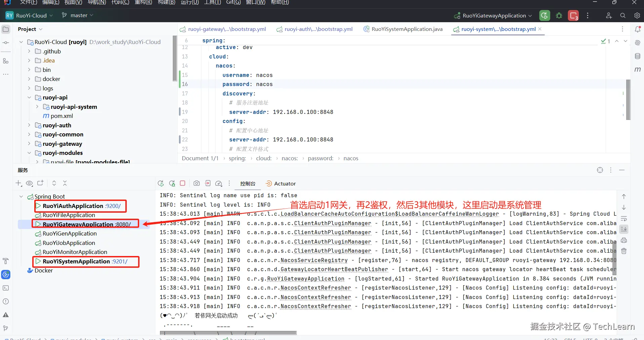Image resolution: width=644 pixels, height=340 pixels.
Task: Open the master branch dropdown
Action: click(x=77, y=15)
